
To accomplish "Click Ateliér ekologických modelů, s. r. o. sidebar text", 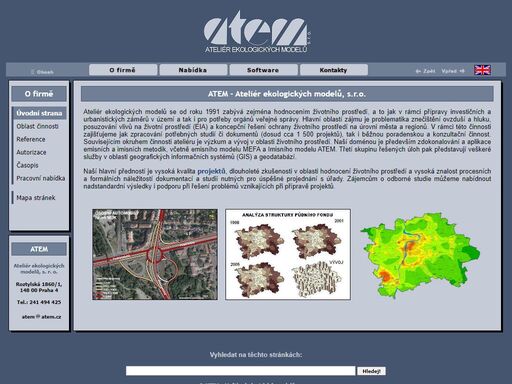I will coord(39,269).
